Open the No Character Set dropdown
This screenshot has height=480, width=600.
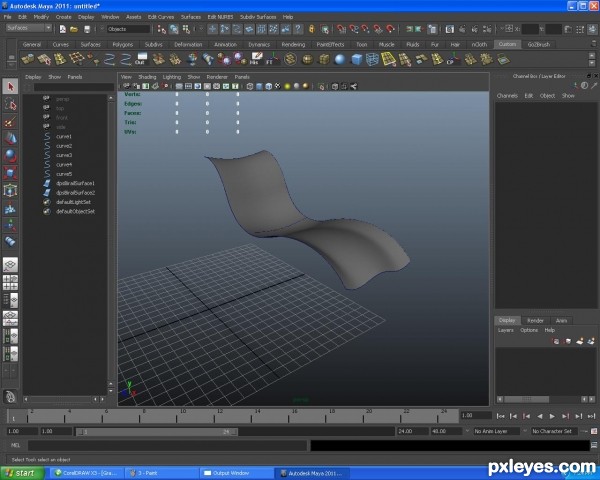[554, 431]
